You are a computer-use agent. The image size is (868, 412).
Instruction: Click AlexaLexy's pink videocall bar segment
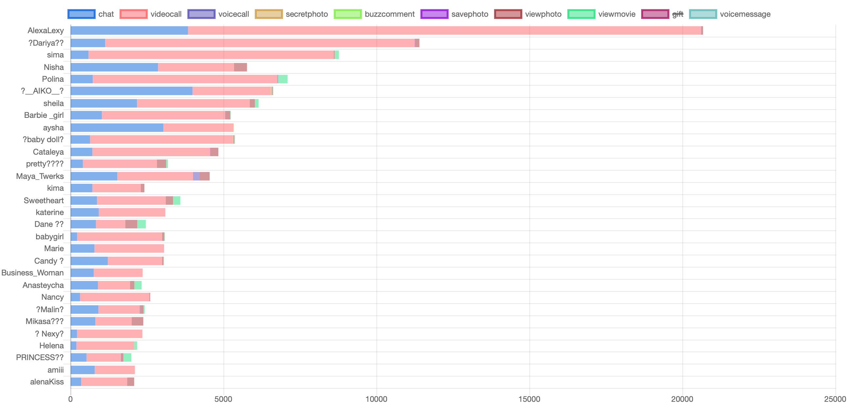pyautogui.click(x=445, y=31)
